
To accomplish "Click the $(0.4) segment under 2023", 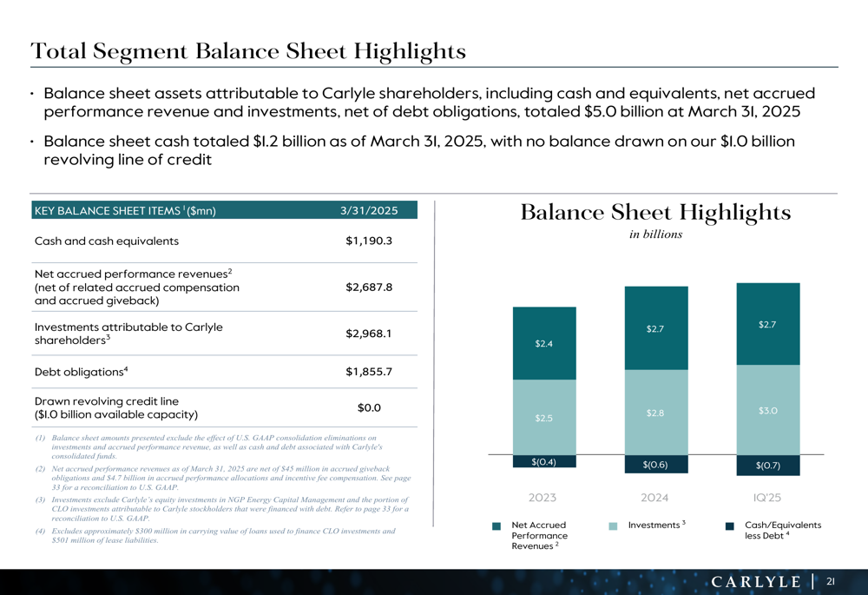I will pos(544,461).
